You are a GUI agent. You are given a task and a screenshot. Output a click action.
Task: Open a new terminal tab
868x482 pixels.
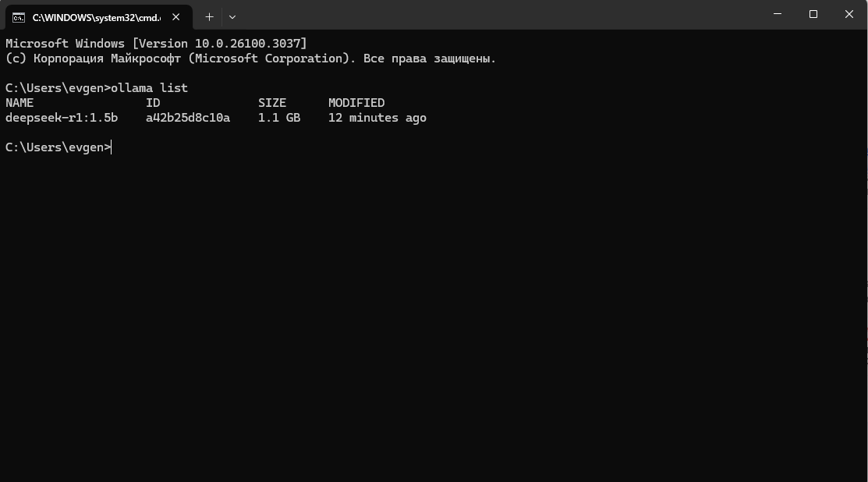pos(209,16)
